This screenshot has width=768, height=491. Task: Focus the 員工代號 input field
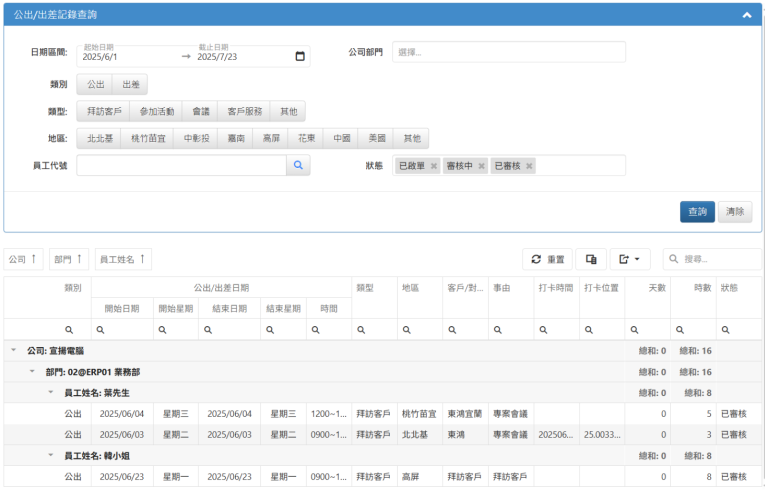(x=181, y=166)
